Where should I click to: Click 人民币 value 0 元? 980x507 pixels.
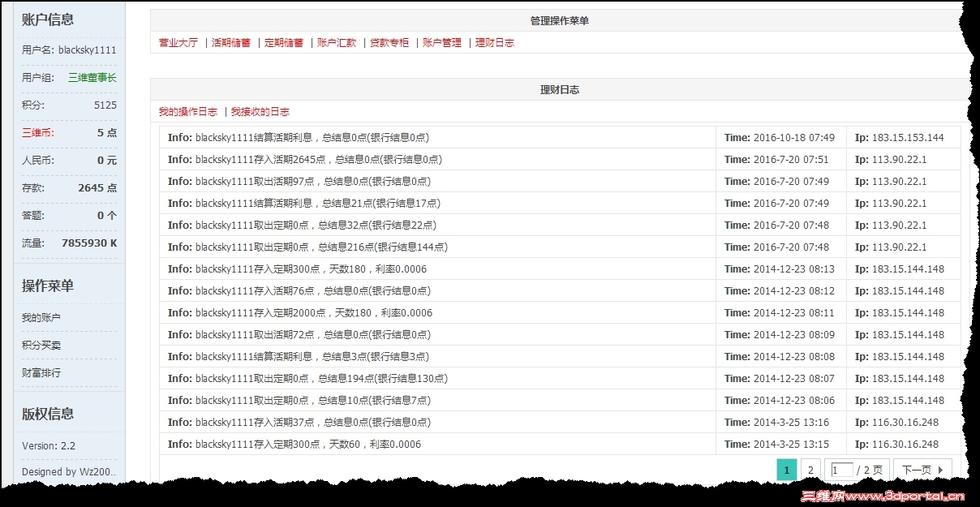107,161
